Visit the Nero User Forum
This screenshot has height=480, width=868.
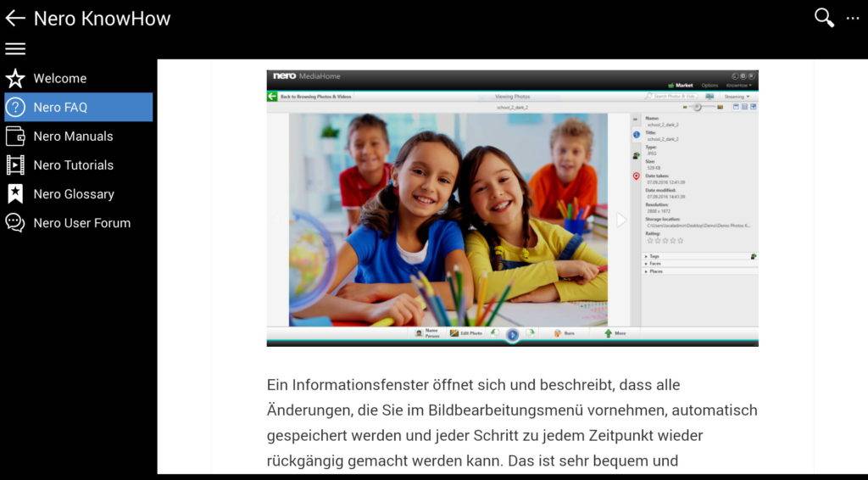point(78,222)
